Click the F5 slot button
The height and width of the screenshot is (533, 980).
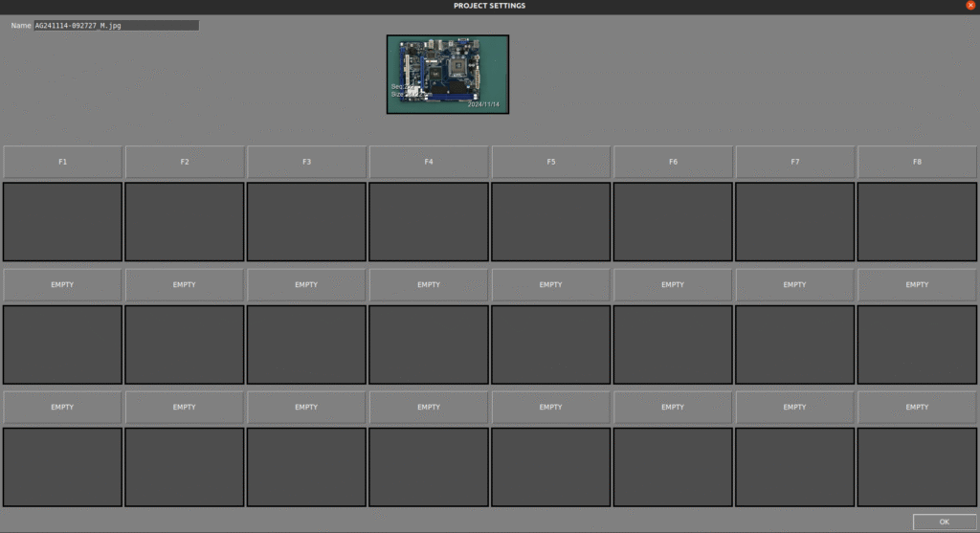550,162
